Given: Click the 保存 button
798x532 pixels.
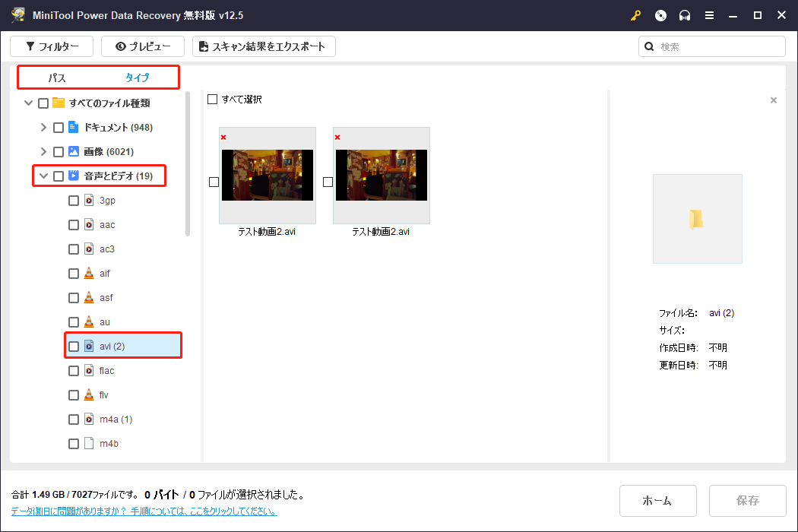Looking at the screenshot, I should pos(748,500).
